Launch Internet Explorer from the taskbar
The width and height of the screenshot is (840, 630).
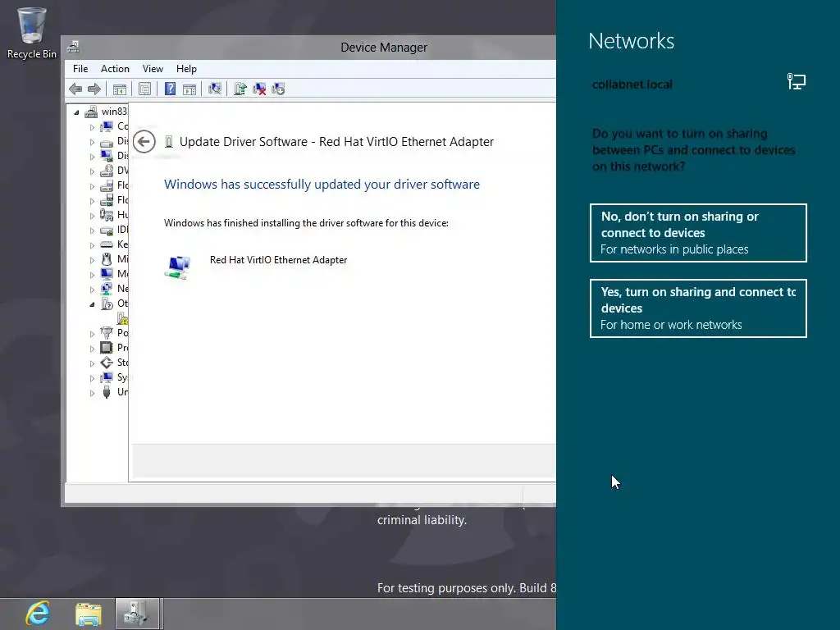(37, 614)
